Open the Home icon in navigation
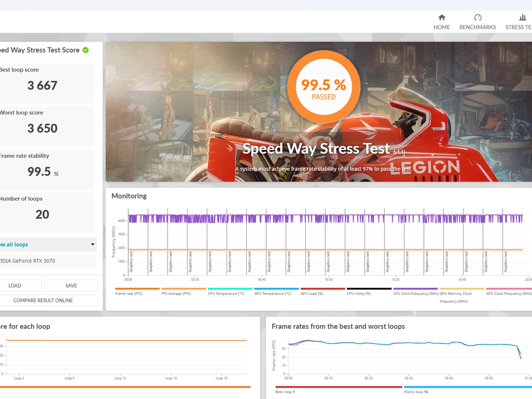This screenshot has height=399, width=532. [x=442, y=17]
